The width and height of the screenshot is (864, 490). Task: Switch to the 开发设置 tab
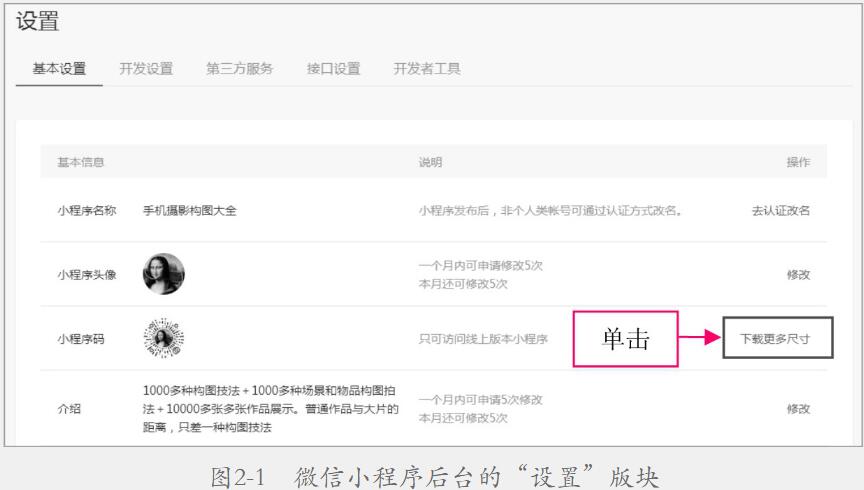(x=145, y=69)
